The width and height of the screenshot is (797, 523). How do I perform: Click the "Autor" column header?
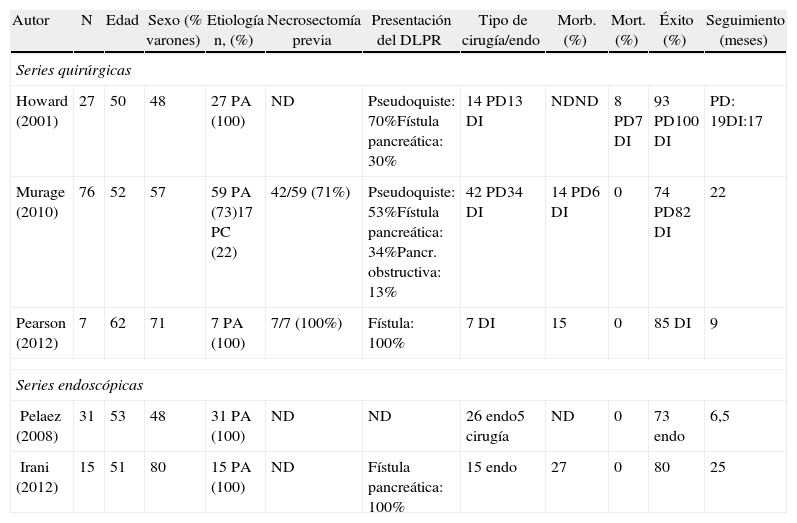tap(31, 20)
